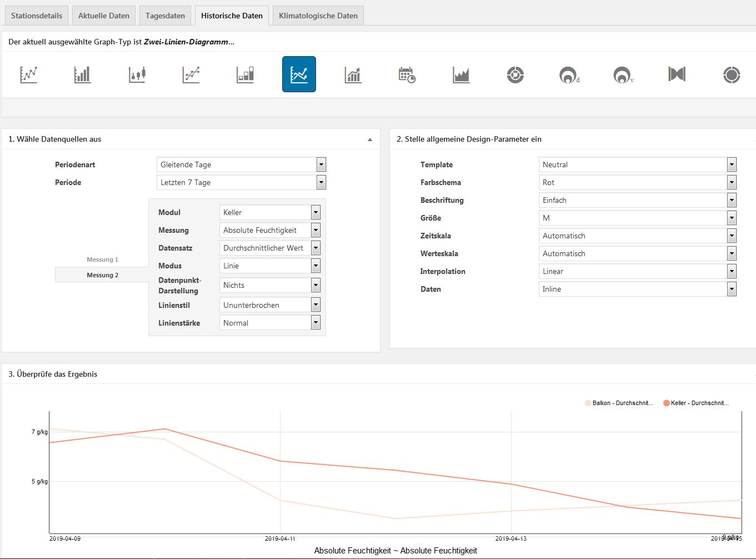Viewport: 756px width, 559px height.
Task: Select the donut chart icon labeled d
Action: pos(569,74)
